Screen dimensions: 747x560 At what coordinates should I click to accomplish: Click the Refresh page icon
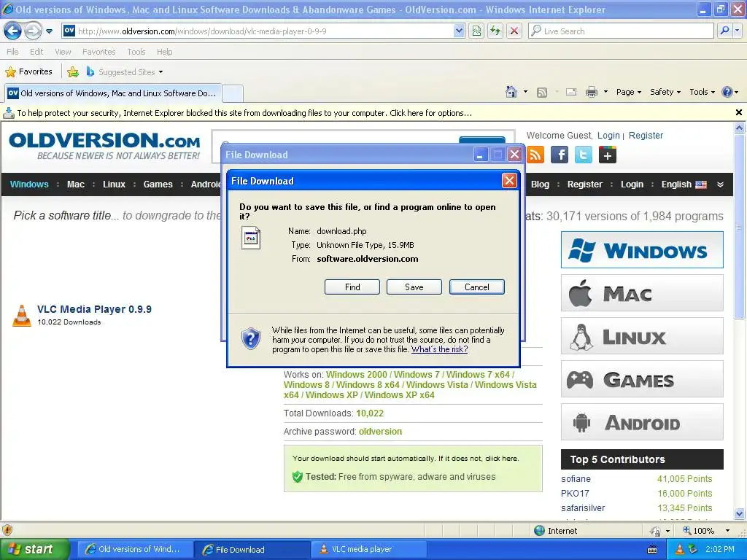pos(495,31)
